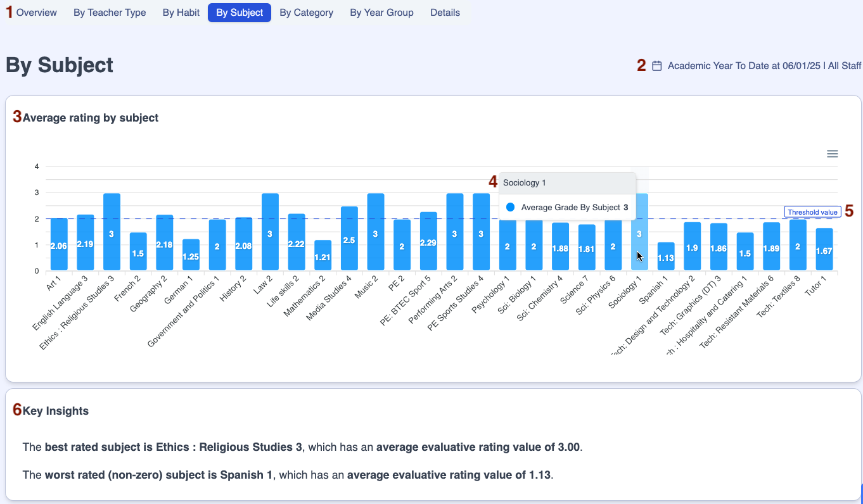Click the highlighted Sociology 1 bar
Screen dimensions: 863x504
click(640, 232)
